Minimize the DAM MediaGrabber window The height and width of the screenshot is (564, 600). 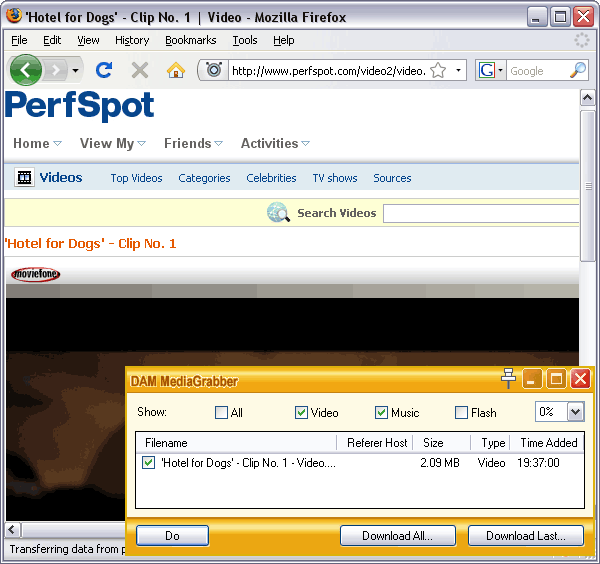pyautogui.click(x=532, y=379)
